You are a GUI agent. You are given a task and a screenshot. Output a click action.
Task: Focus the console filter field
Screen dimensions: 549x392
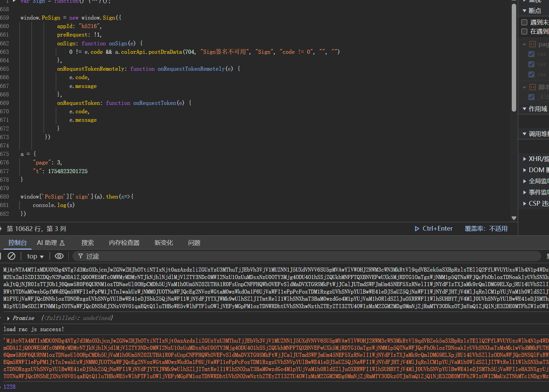pos(307,256)
